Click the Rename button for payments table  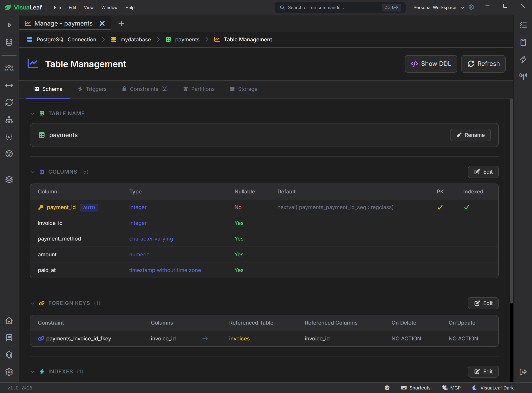pos(470,135)
